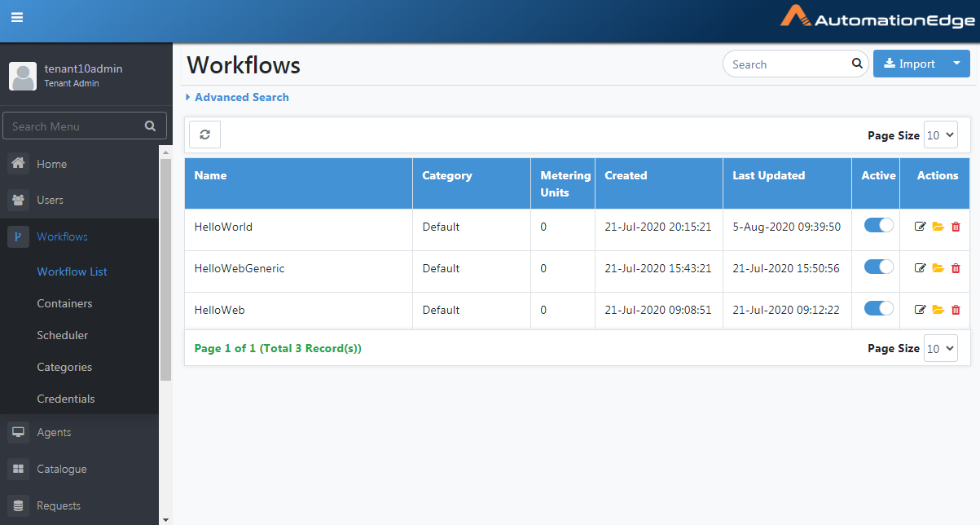The height and width of the screenshot is (525, 980).
Task: Click the magnifier in Search Menu box
Action: [150, 126]
